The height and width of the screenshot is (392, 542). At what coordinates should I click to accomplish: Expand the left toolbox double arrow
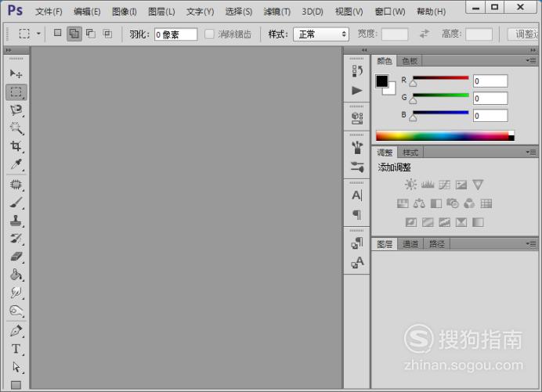coord(9,50)
